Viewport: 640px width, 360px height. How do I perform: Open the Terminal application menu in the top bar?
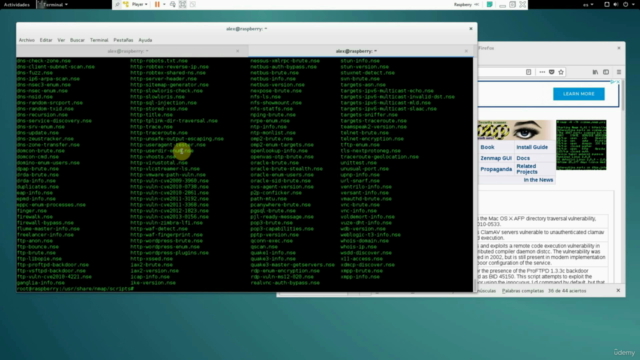point(53,4)
